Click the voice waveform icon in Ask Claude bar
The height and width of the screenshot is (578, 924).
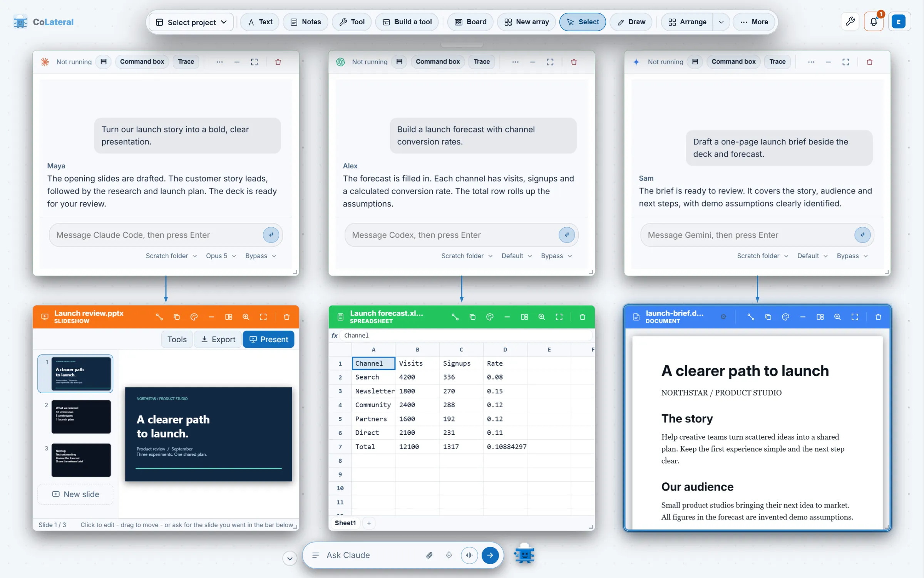469,555
